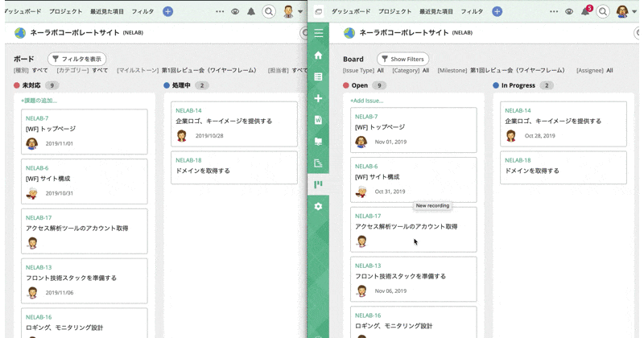Image resolution: width=644 pixels, height=338 pixels.
Task: Toggle watch eye icon in Japanese board window
Action: (235, 12)
